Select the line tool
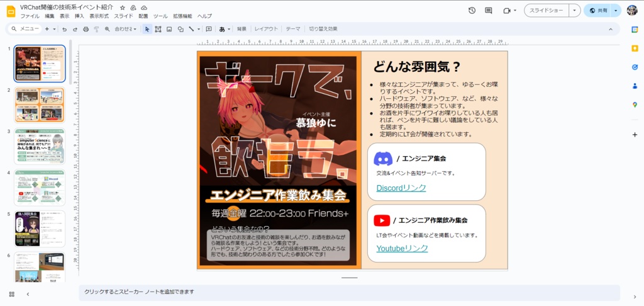Viewport: 644px width, 306px height. pos(191,29)
